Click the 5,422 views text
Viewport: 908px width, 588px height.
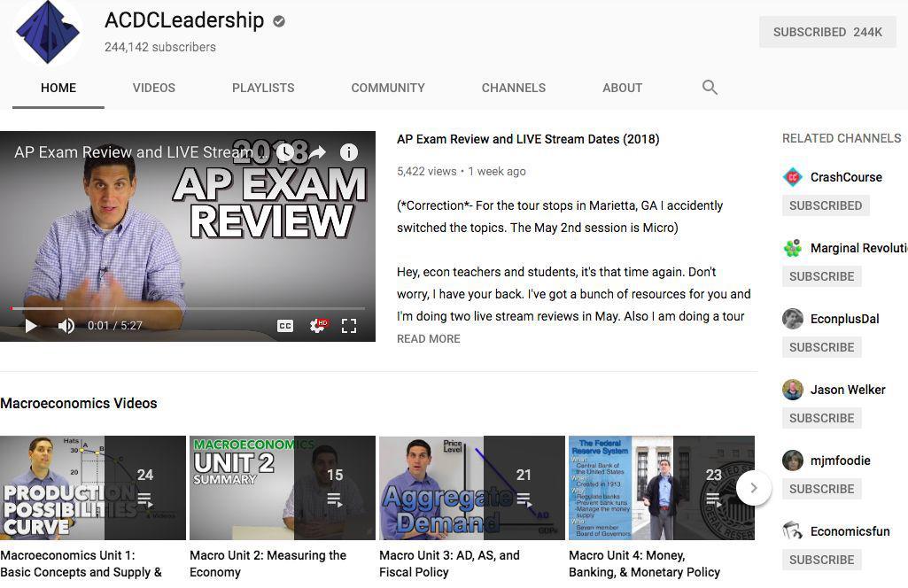[x=427, y=171]
